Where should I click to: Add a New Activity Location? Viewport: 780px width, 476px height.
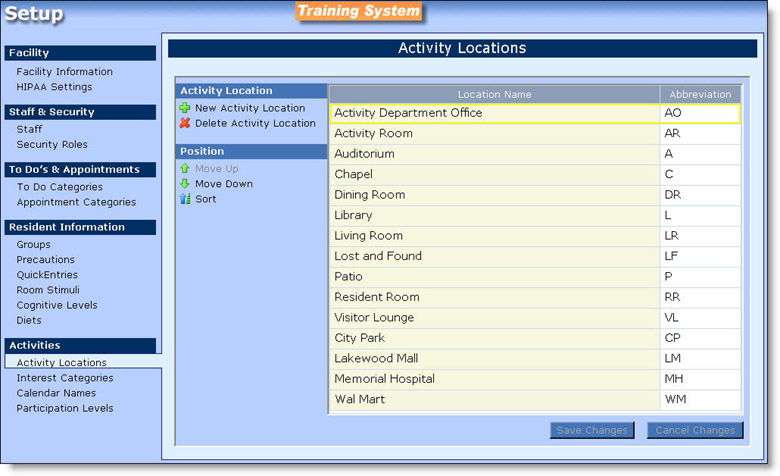[250, 108]
